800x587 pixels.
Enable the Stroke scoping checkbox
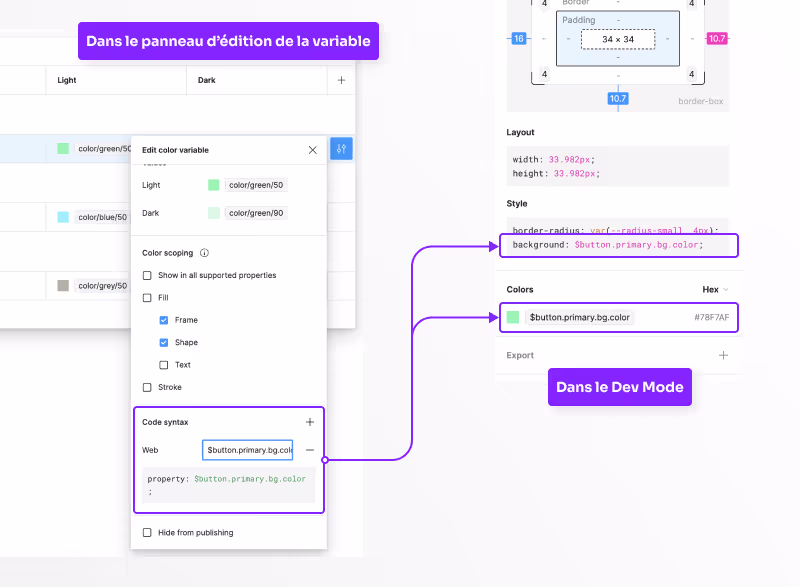(x=147, y=388)
